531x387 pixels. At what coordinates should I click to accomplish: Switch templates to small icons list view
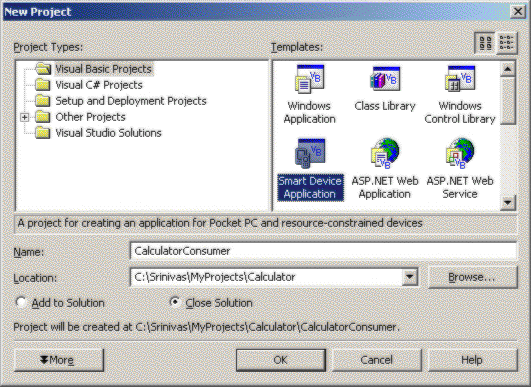point(507,43)
